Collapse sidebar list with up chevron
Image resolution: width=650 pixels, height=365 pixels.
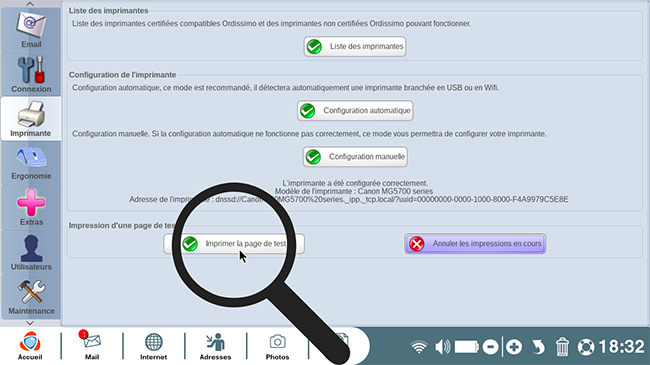[30, 4]
